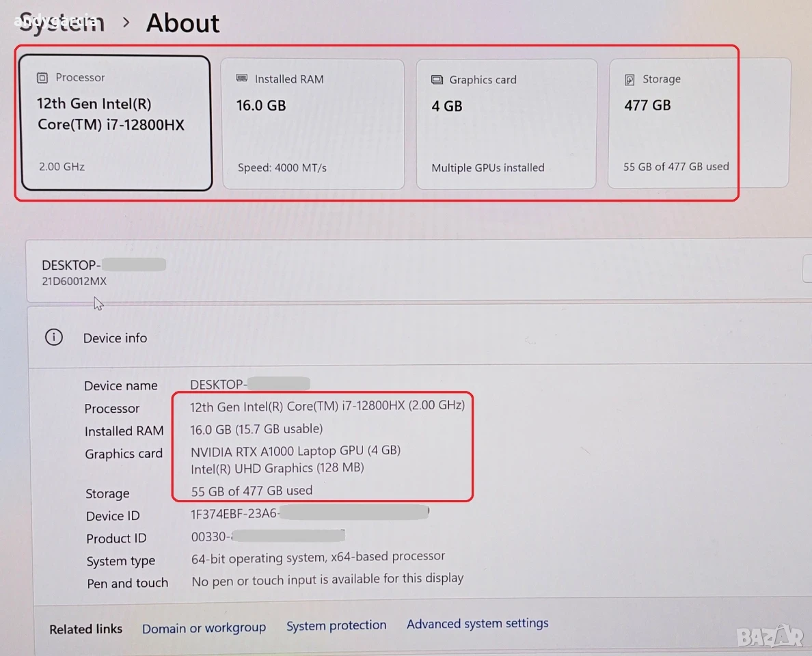Viewport: 812px width, 656px height.
Task: Select the 21D60012MX model text
Action: click(74, 281)
